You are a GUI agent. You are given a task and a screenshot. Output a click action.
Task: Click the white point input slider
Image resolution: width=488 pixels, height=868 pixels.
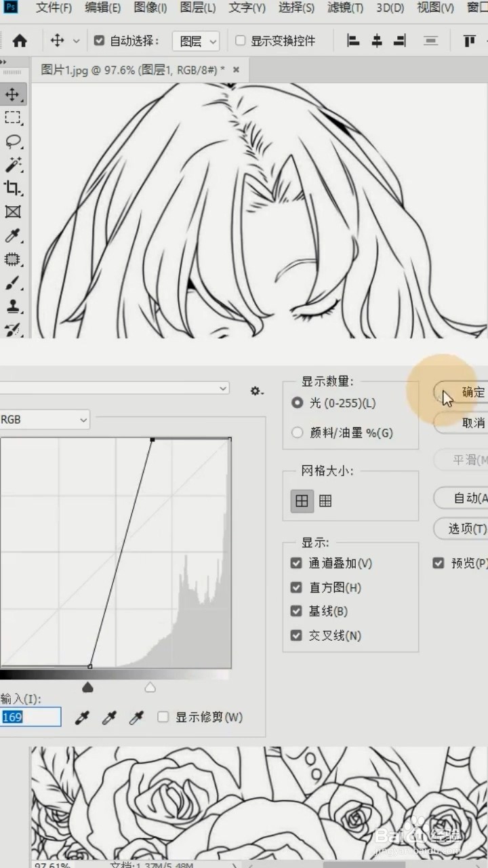tap(150, 688)
